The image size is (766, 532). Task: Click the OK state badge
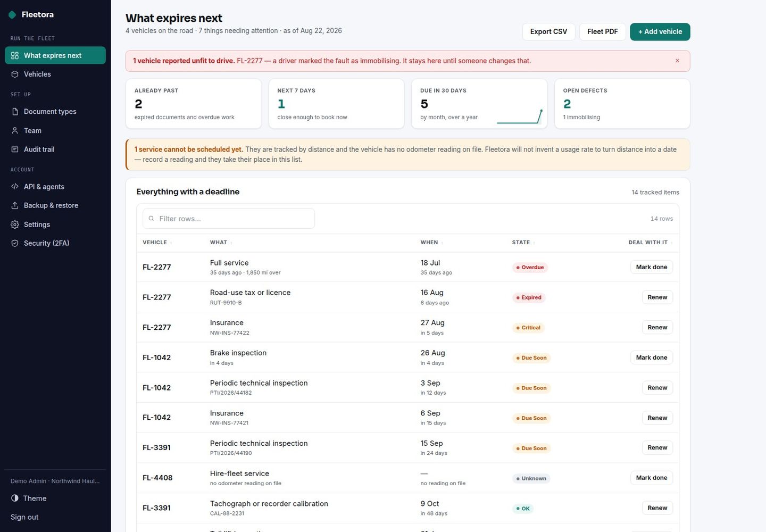click(523, 509)
